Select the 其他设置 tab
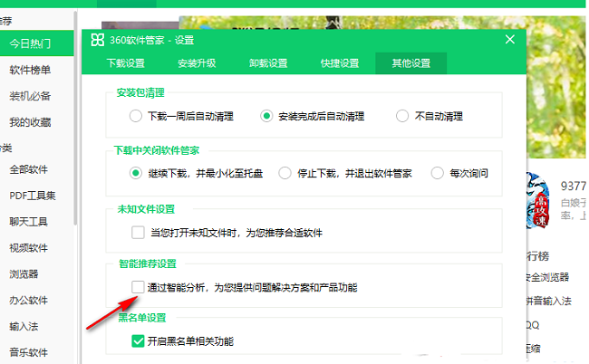589x364 pixels. (411, 63)
